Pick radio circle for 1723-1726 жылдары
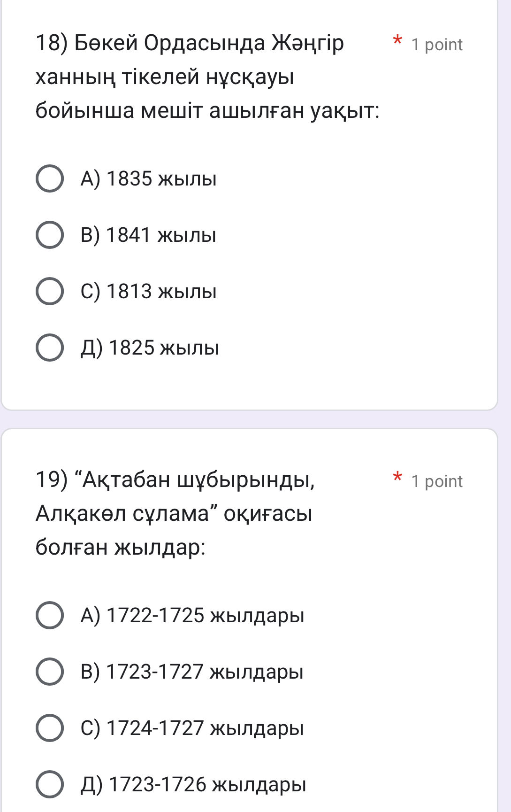This screenshot has height=812, width=511. (x=50, y=784)
